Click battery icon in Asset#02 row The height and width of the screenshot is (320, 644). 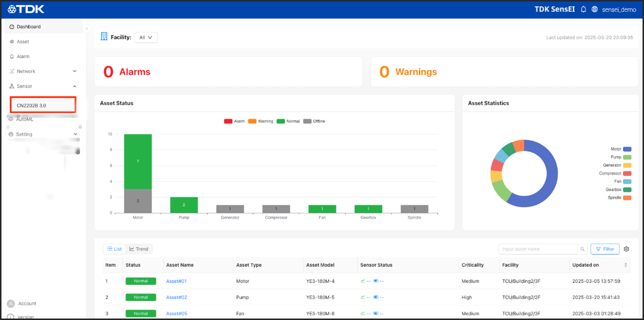coord(376,298)
